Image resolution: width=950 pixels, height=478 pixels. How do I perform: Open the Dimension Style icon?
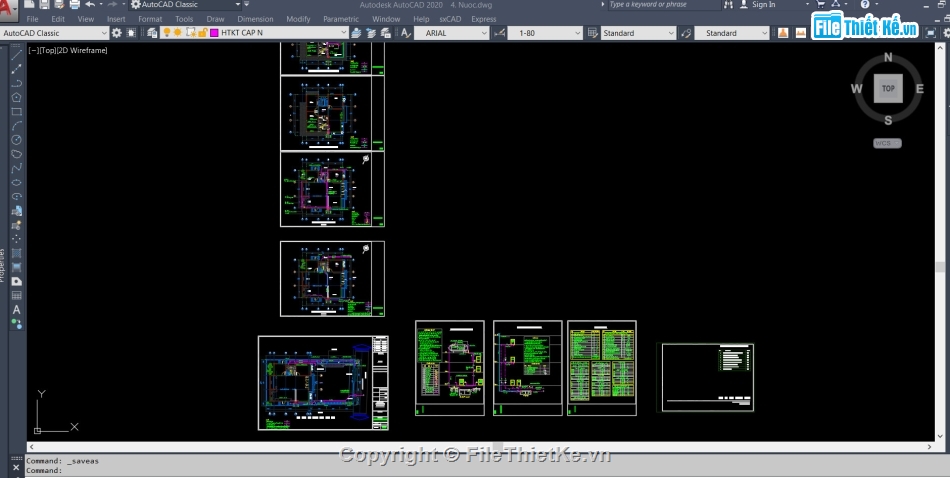[499, 33]
